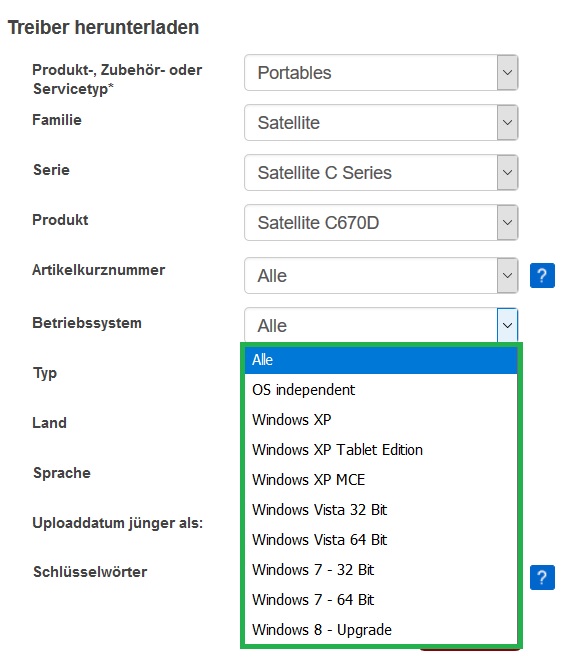
Task: Open the Produkt dropdown with Satellite C670D
Action: (x=507, y=223)
